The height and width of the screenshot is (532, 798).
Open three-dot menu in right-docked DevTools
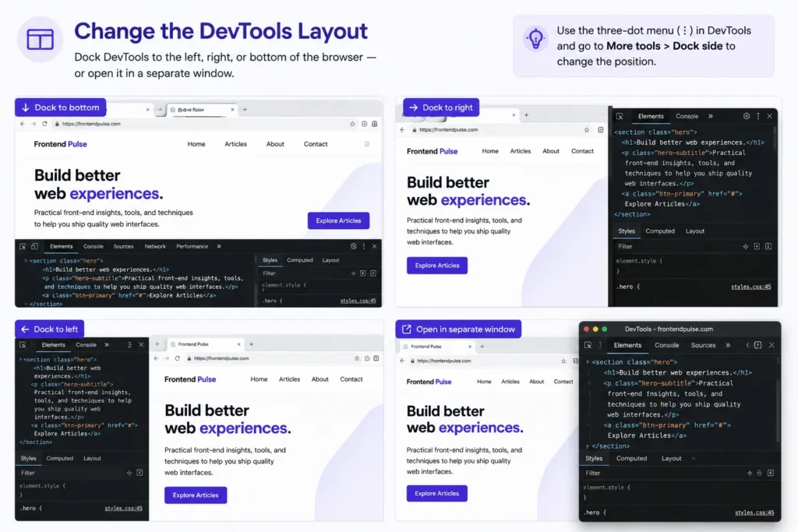point(758,116)
